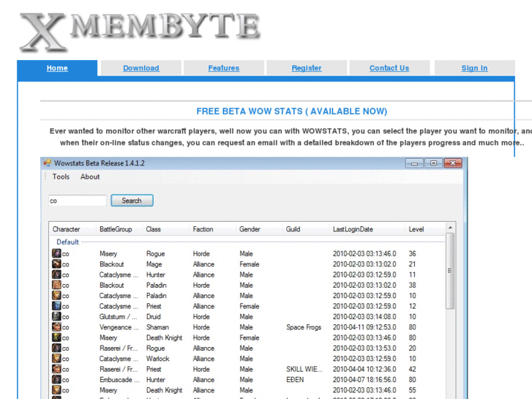532x399 pixels.
Task: Click the 2010-04-04 10:12:36.0 login date
Action: [364, 369]
